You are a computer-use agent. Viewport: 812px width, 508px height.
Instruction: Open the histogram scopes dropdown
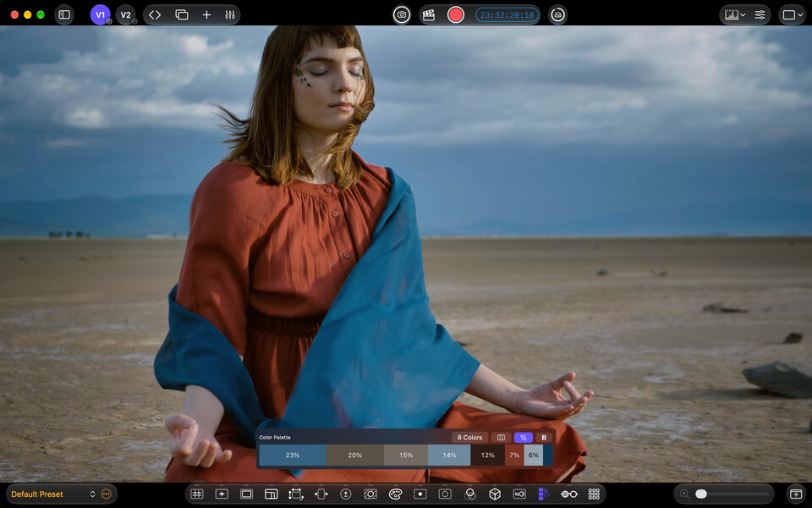[x=735, y=15]
